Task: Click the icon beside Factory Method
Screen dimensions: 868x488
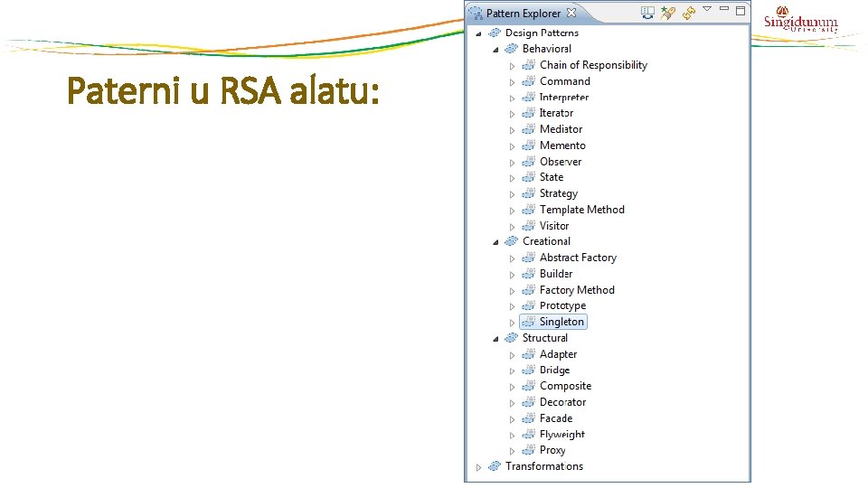Action: 529,290
